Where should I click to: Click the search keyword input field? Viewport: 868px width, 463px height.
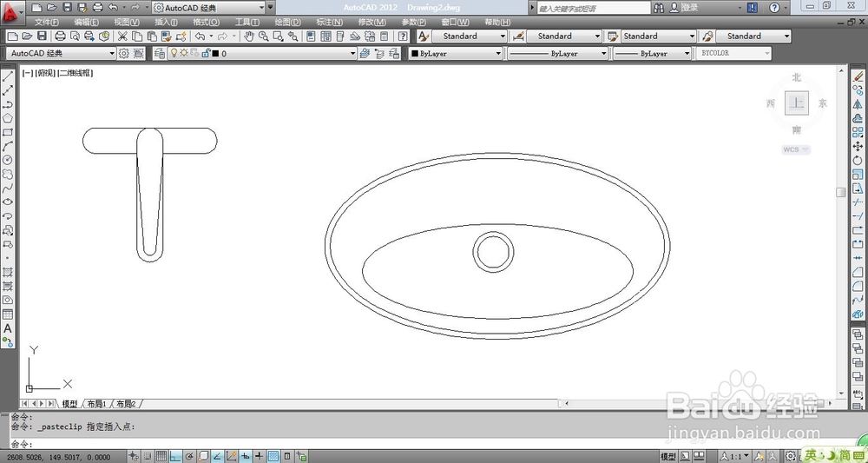tap(594, 9)
